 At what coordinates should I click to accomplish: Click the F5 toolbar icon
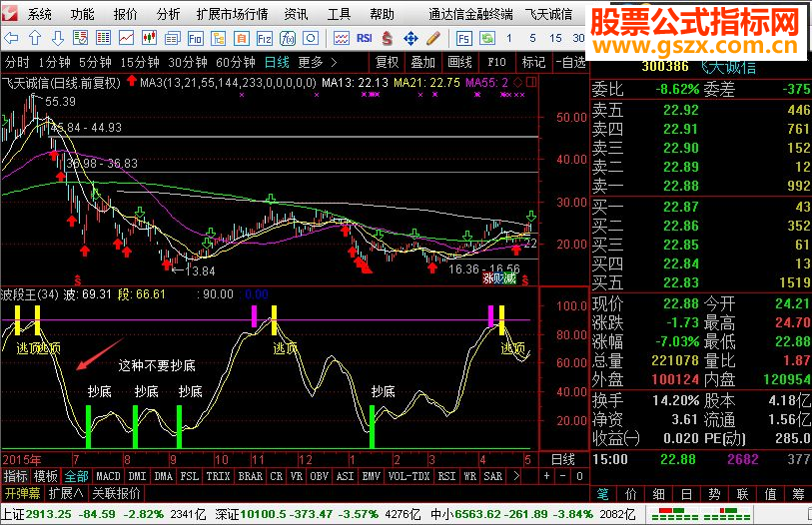tap(464, 38)
